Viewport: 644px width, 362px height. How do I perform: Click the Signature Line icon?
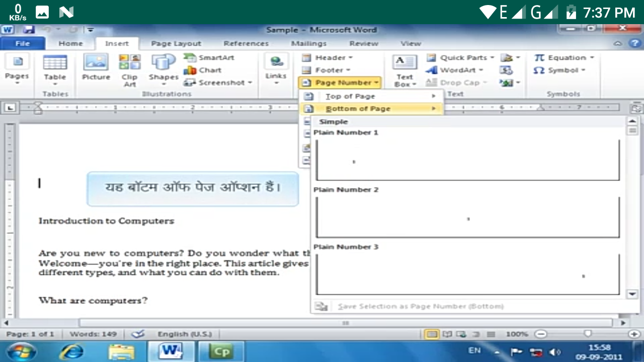pos(510,57)
